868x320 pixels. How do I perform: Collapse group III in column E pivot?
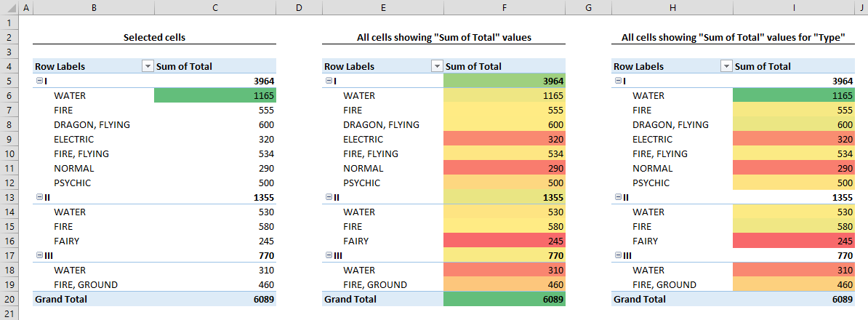[329, 255]
